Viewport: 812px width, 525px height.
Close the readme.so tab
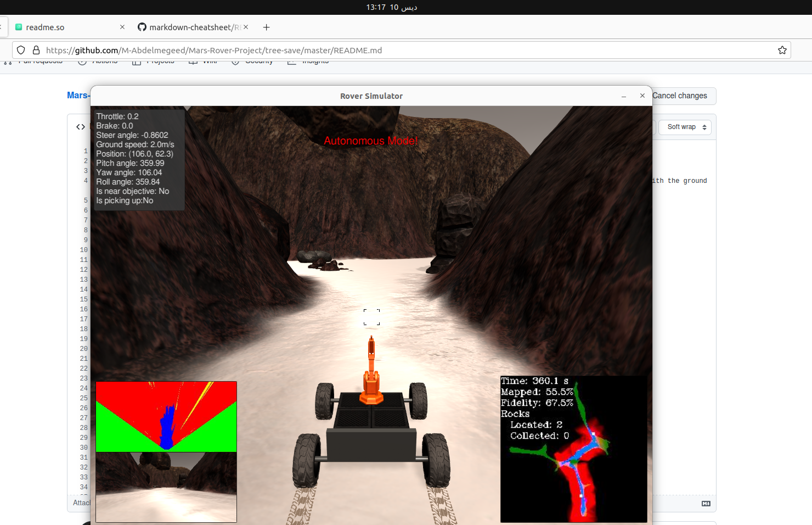click(x=122, y=27)
